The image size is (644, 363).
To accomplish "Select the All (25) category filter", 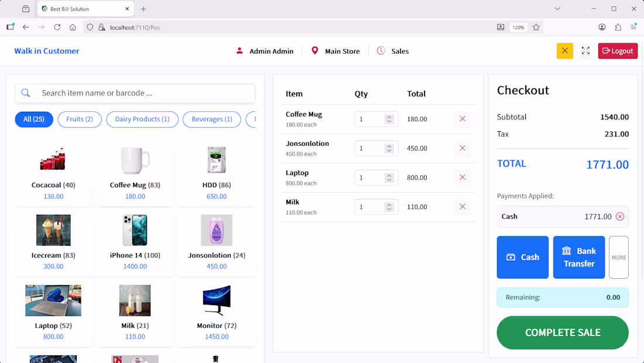I will [34, 119].
